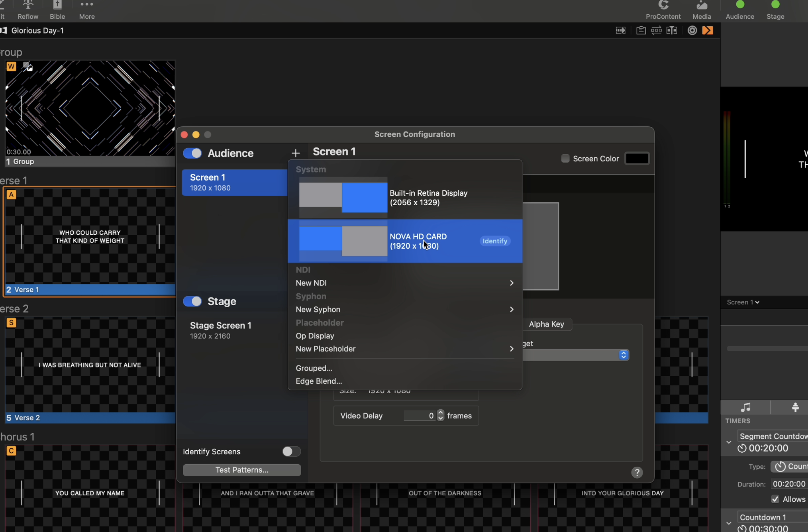The image size is (808, 532).
Task: Click the A label badge on Verse 1 slide
Action: (x=11, y=195)
